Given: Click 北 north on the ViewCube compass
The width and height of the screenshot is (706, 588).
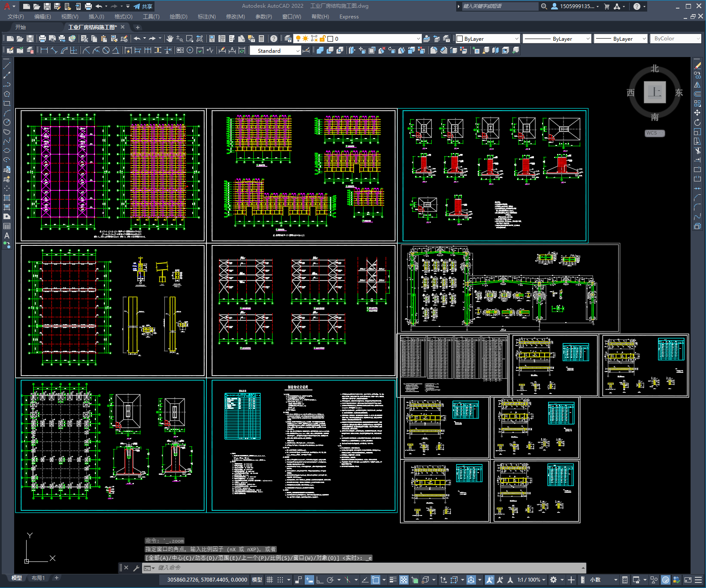Looking at the screenshot, I should pos(654,69).
